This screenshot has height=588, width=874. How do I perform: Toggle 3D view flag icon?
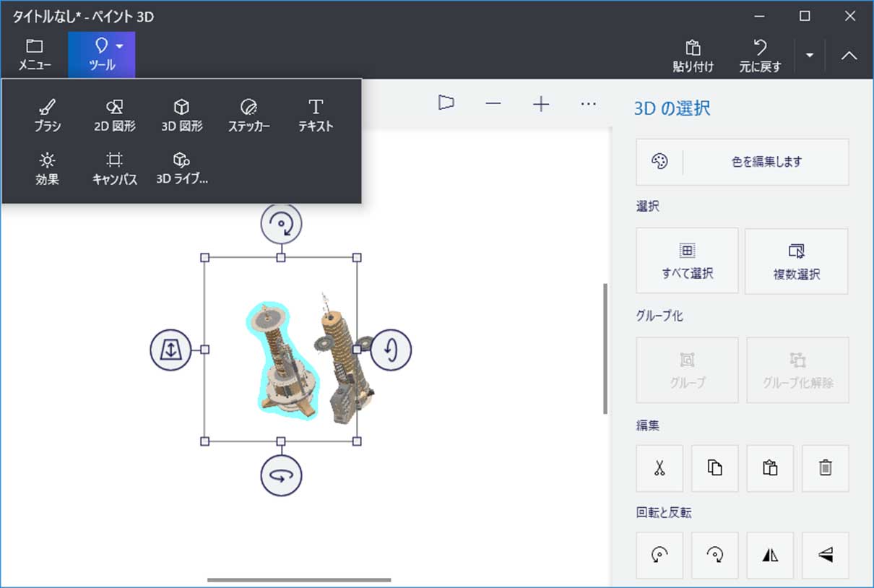446,103
